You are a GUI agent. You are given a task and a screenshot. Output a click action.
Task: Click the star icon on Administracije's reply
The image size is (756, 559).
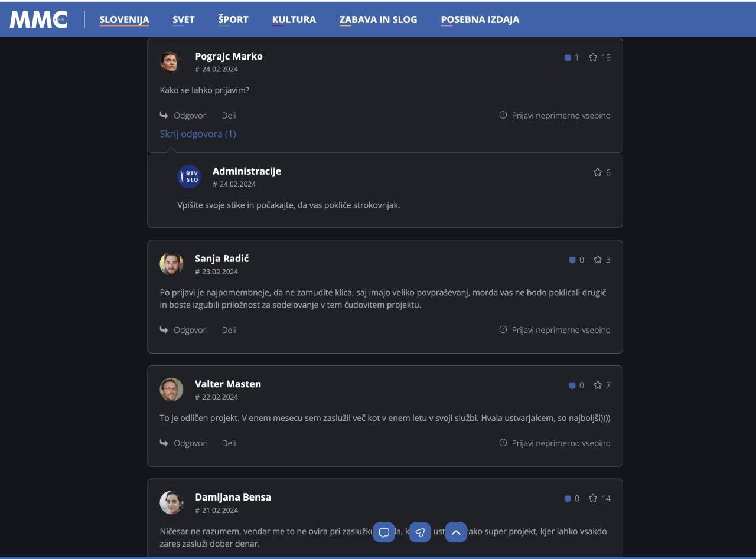pyautogui.click(x=598, y=172)
